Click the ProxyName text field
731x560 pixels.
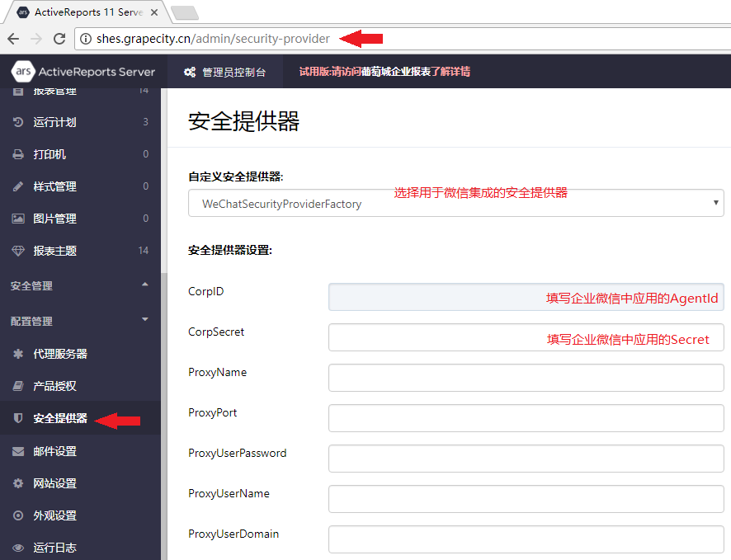(x=526, y=378)
